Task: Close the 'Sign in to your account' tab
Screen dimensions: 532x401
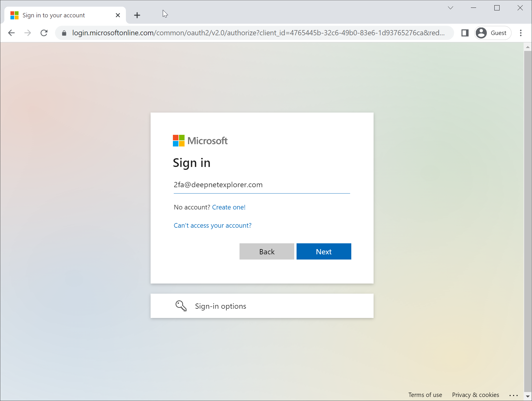Action: click(x=118, y=15)
